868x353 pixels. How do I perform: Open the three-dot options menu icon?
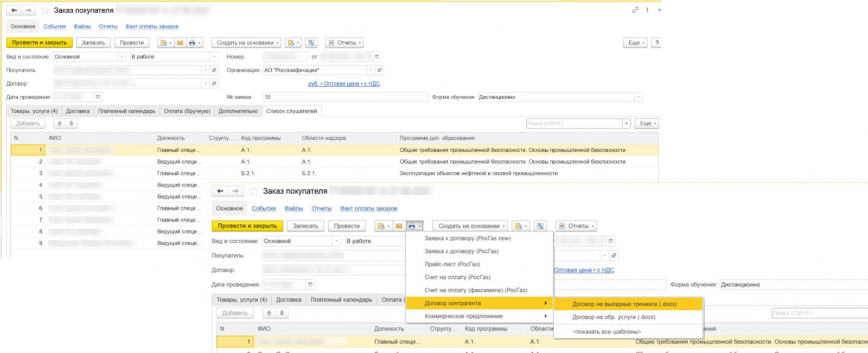pos(647,10)
